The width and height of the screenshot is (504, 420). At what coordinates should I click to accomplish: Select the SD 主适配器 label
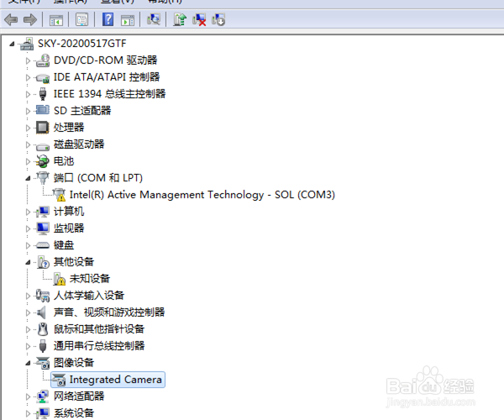tap(82, 111)
